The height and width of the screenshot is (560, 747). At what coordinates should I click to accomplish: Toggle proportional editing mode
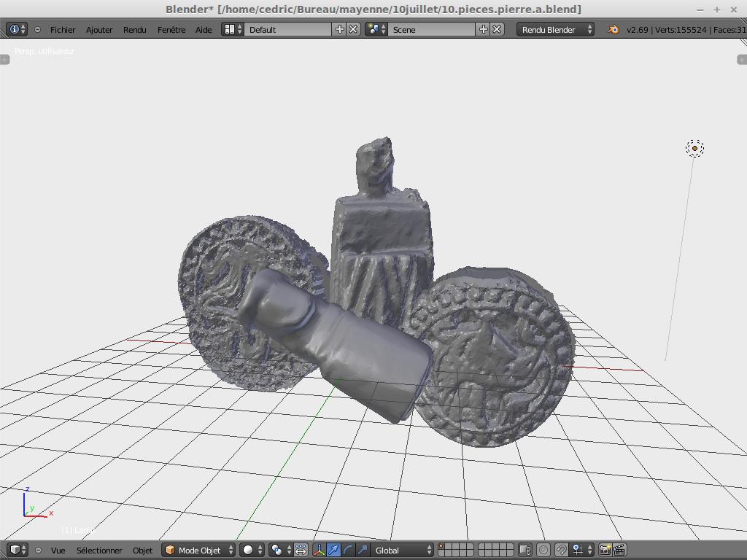[543, 550]
